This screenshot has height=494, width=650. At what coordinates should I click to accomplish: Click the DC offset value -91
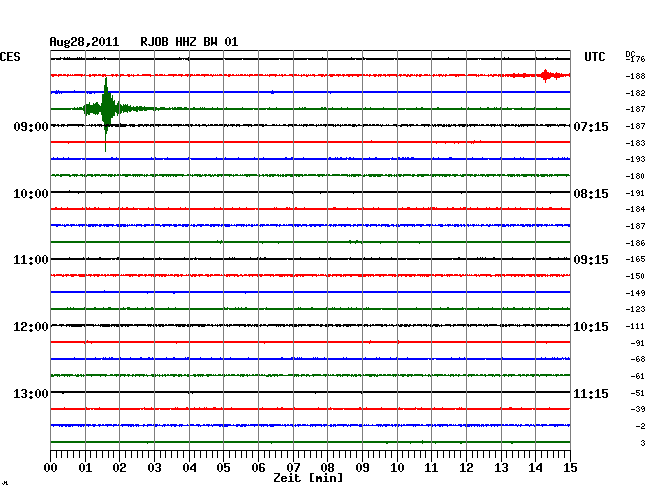(638, 343)
